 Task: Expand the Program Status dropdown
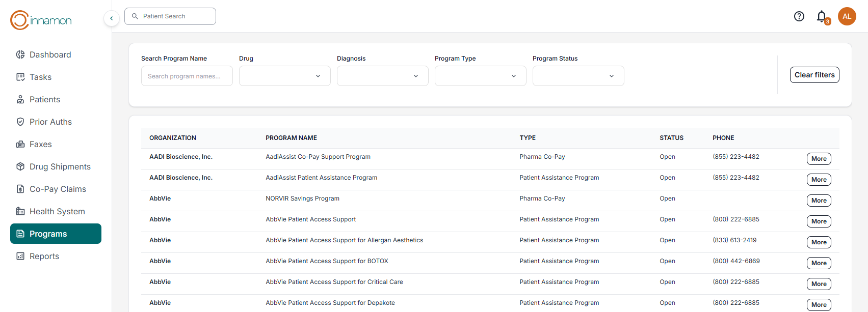pyautogui.click(x=578, y=76)
